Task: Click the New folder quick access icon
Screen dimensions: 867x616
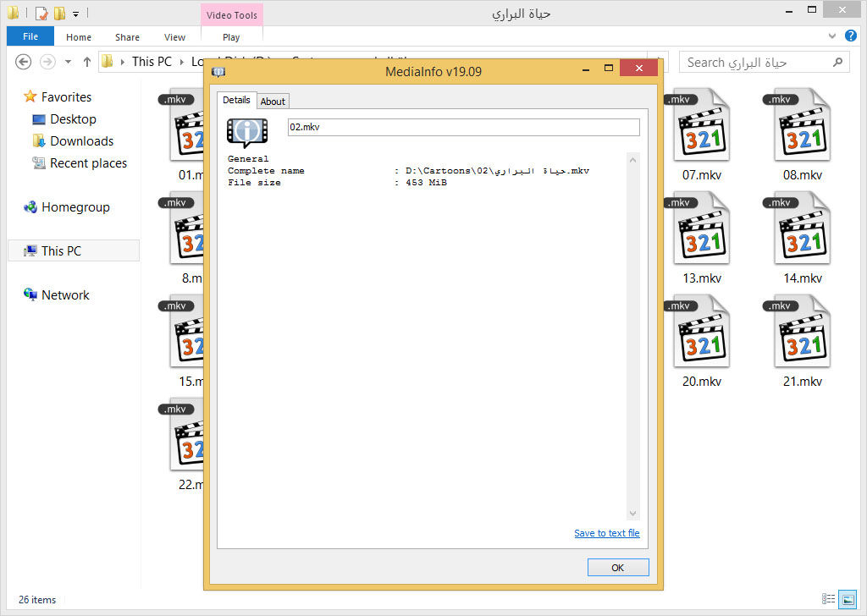Action: point(60,13)
